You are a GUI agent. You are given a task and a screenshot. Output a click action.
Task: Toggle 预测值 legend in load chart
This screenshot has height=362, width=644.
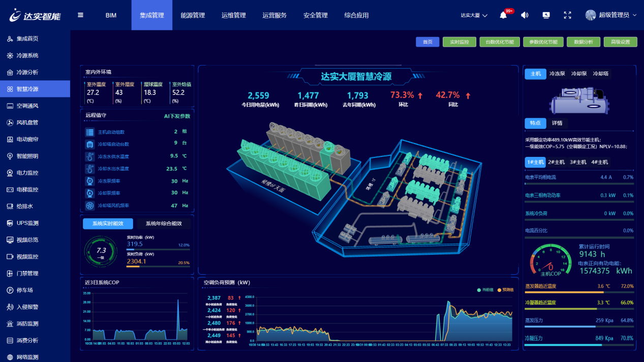pyautogui.click(x=505, y=290)
